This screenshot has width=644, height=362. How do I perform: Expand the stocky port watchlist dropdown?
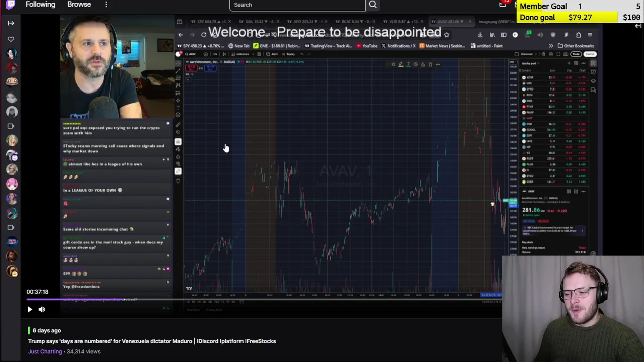[530, 63]
